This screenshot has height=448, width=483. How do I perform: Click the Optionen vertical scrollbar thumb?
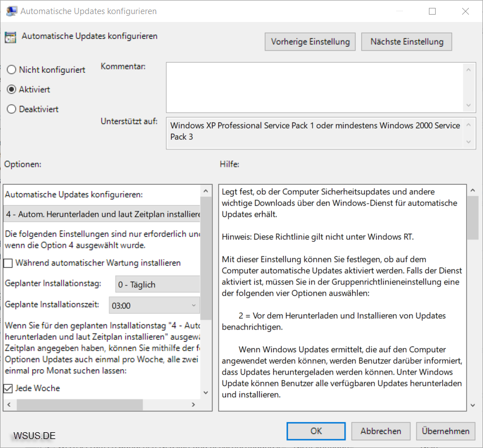coord(206,259)
